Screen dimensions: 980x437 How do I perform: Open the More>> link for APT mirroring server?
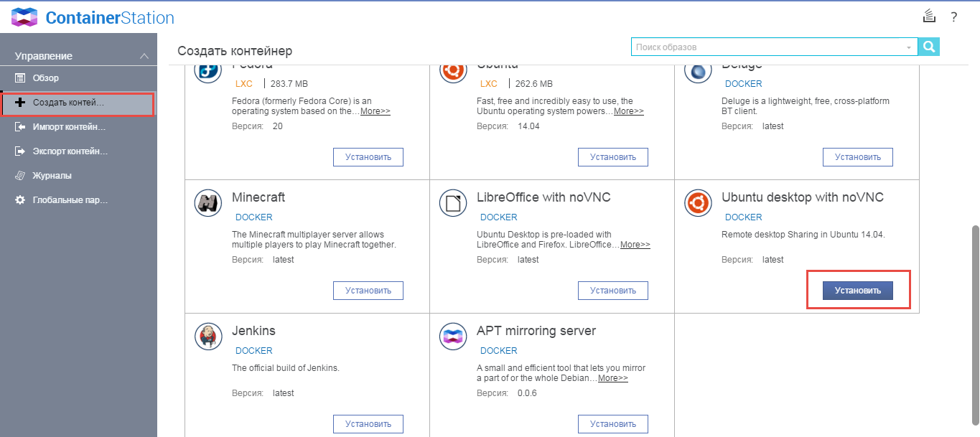613,378
